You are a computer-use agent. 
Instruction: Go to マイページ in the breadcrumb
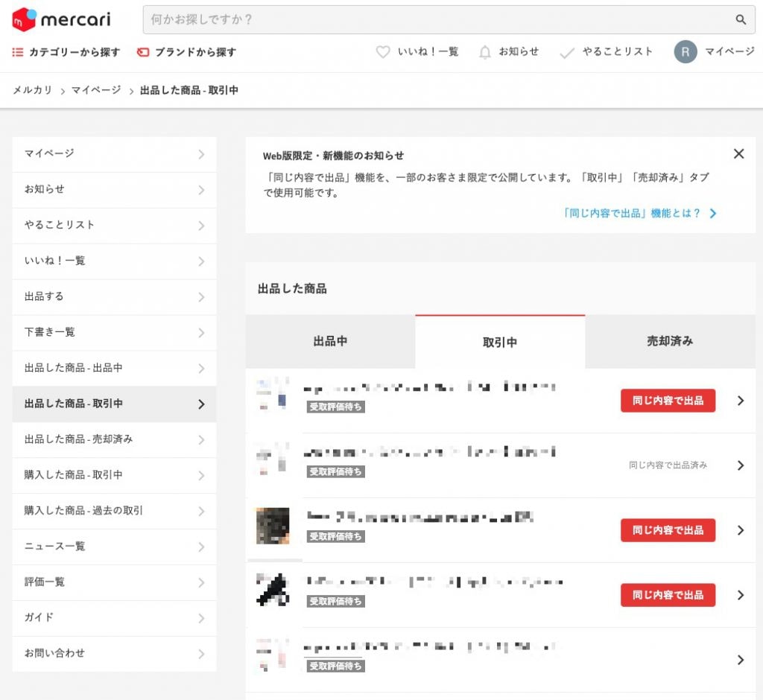point(95,90)
